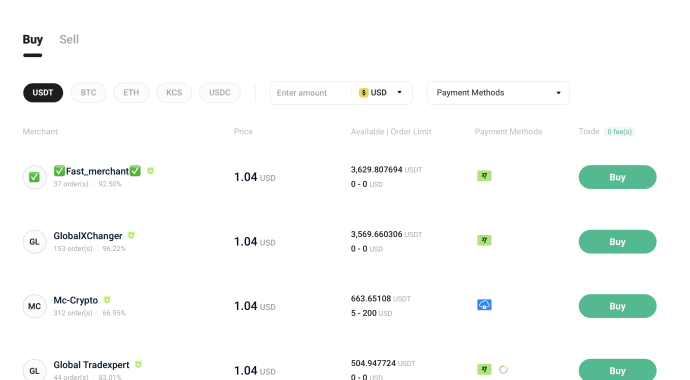Click Mc-Crypto verified shield badge
The height and width of the screenshot is (380, 690).
pyautogui.click(x=107, y=300)
